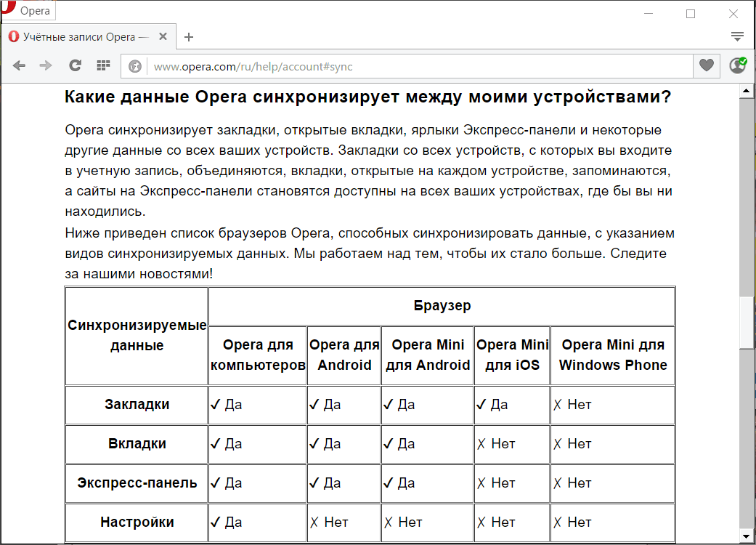Click the 'Opera Mini для Android' column header

pos(428,355)
